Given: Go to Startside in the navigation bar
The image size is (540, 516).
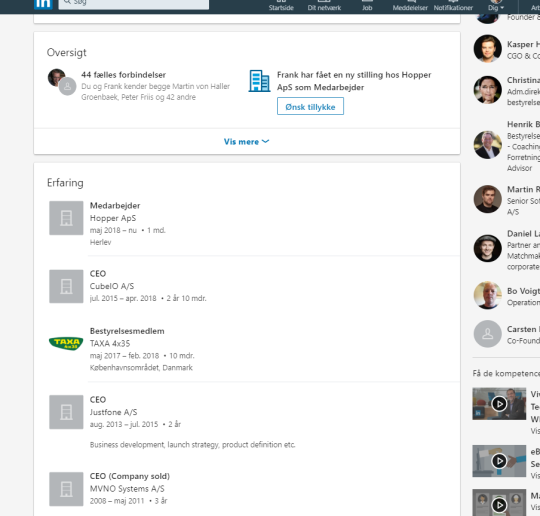Looking at the screenshot, I should (281, 6).
